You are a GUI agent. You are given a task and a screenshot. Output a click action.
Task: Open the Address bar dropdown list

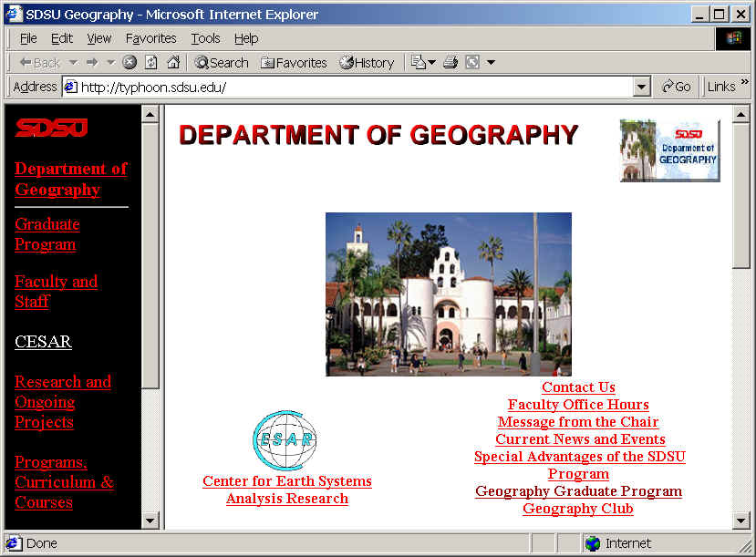point(641,88)
